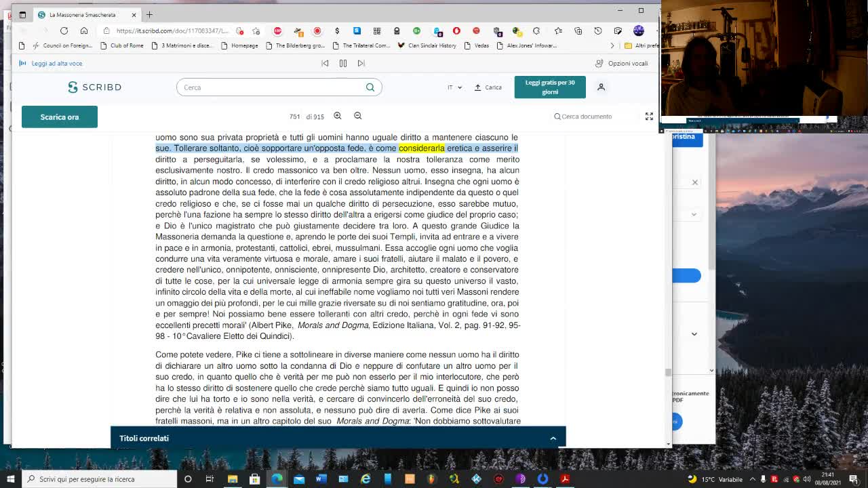Image resolution: width=868 pixels, height=488 pixels.
Task: Click the browser profile avatar
Action: (x=638, y=30)
